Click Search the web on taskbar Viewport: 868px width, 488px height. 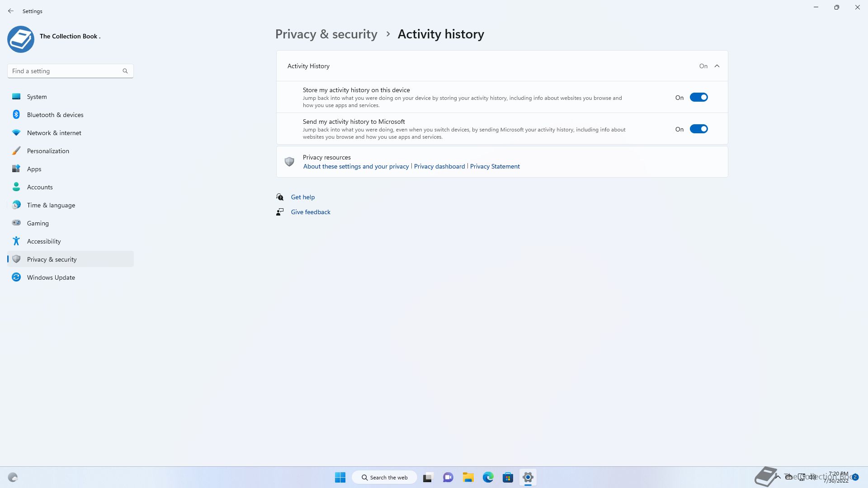(384, 477)
